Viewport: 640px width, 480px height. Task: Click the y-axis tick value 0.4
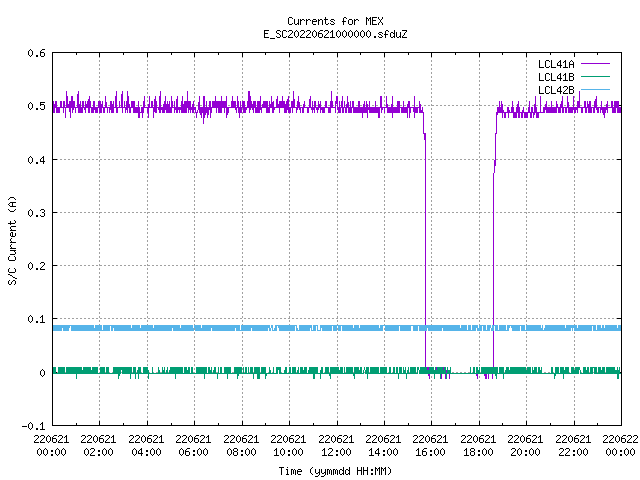(x=36, y=160)
